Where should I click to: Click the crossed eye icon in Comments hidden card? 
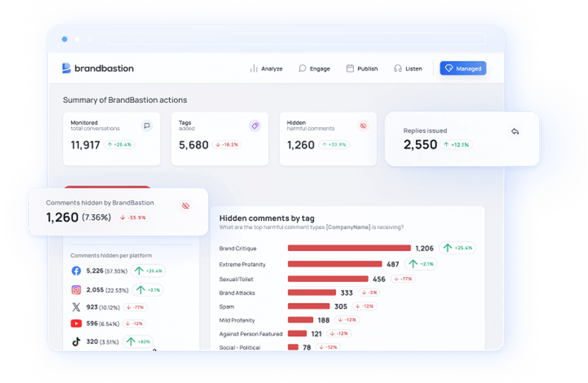(185, 206)
